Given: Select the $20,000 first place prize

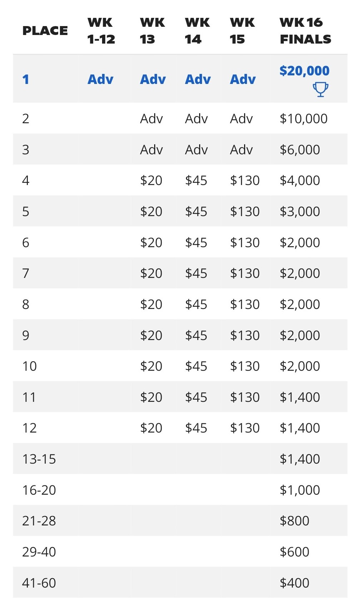Looking at the screenshot, I should pos(304,71).
